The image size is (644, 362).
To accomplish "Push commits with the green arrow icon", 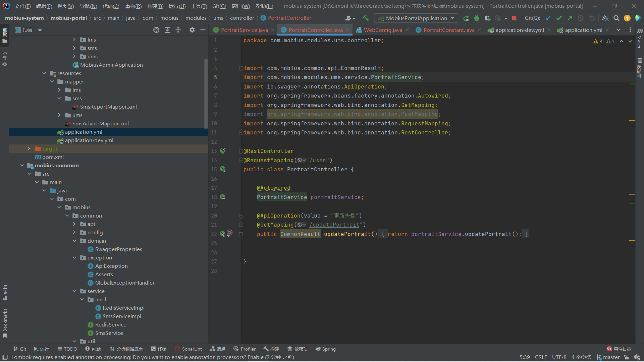I will (570, 18).
